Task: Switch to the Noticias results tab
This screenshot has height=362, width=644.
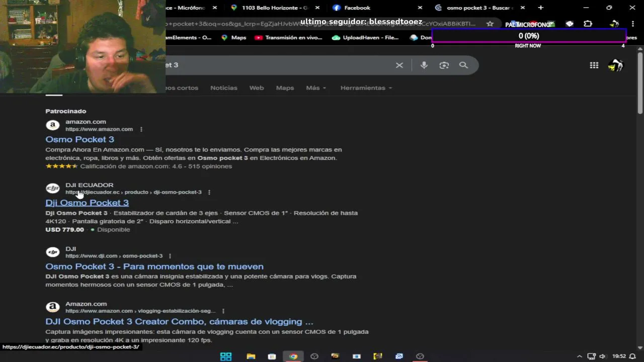Action: pyautogui.click(x=224, y=87)
